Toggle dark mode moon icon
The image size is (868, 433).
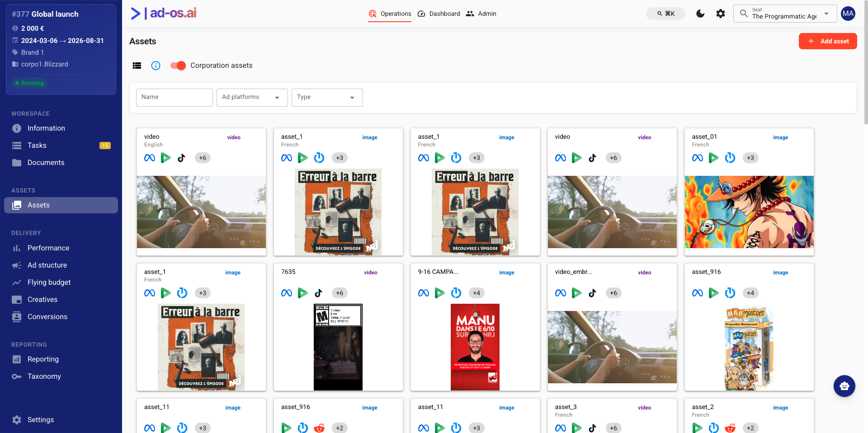(700, 14)
